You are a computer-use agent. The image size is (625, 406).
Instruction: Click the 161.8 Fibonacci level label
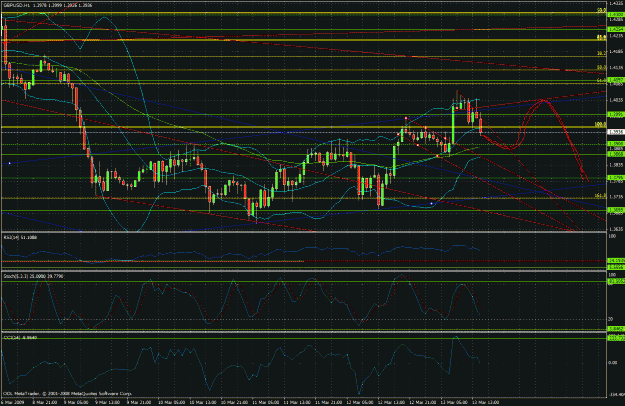(600, 196)
